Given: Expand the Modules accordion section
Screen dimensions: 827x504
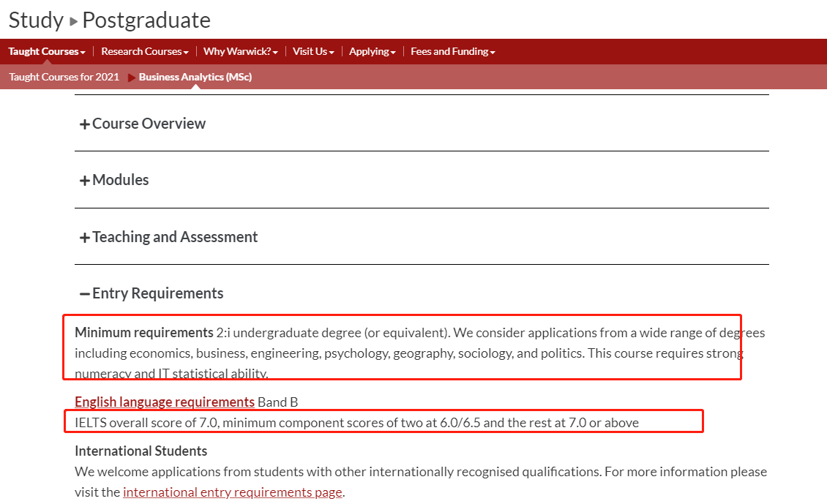Looking at the screenshot, I should click(x=120, y=180).
